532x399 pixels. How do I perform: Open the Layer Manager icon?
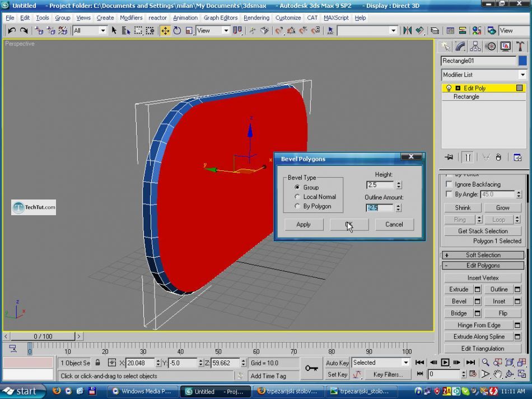[x=435, y=31]
